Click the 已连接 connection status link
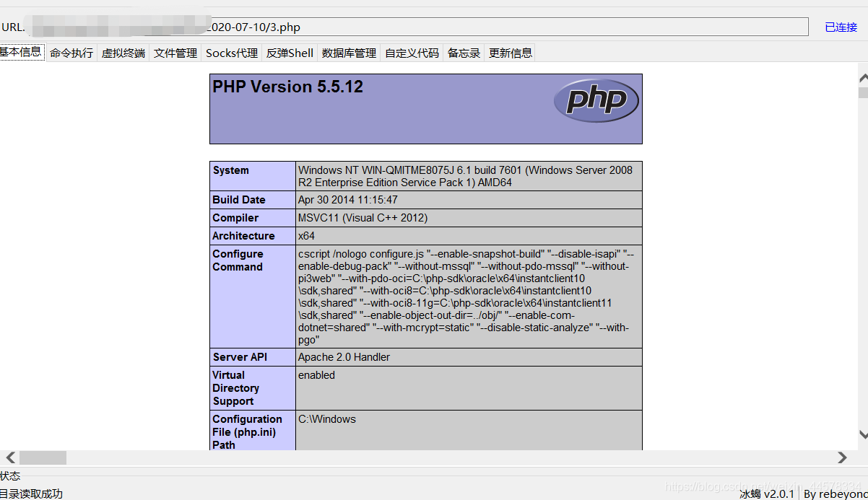Image resolution: width=868 pixels, height=500 pixels. [x=841, y=27]
